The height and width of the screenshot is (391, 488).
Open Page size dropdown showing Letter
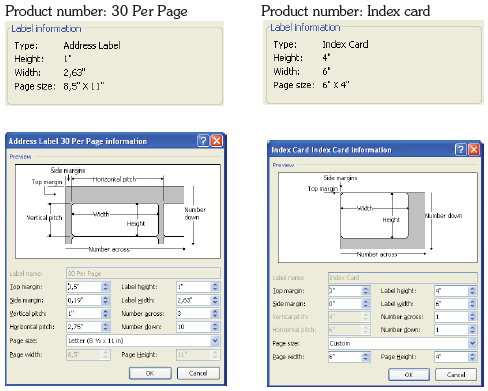pos(215,340)
